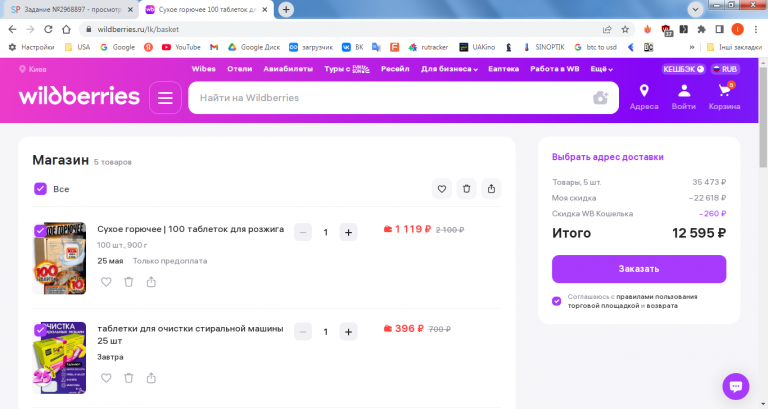
Task: Remove таблетки для очистки from basket
Action: [x=128, y=378]
